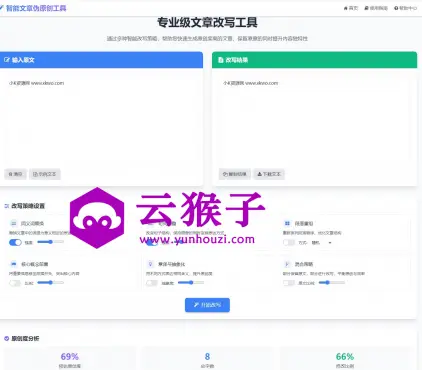422x370 pixels.
Task: Click the 原创度分析 section icon
Action: (x=6, y=338)
